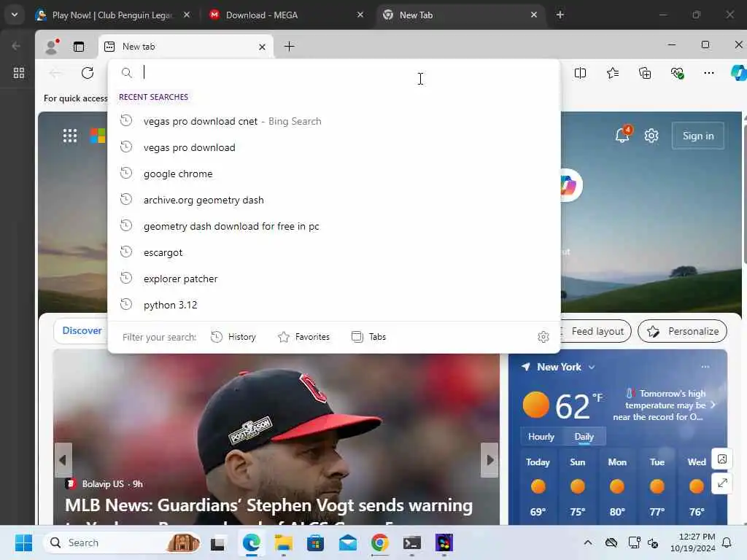Open Mail app from taskbar
This screenshot has height=560, width=747.
point(348,542)
